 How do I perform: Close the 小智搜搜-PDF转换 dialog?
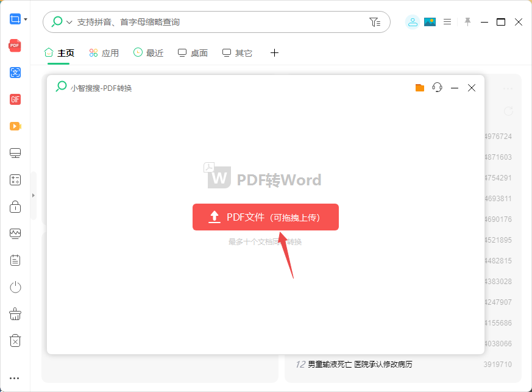pos(472,88)
